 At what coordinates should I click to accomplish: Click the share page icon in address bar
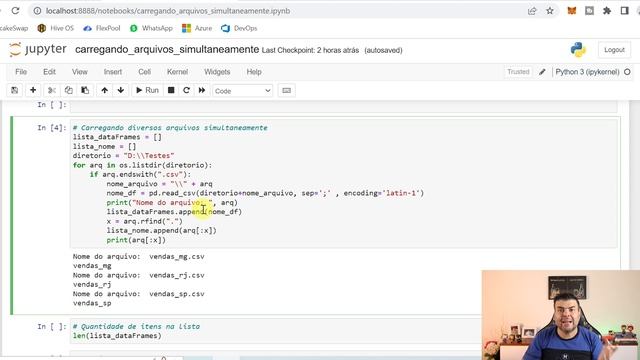[x=532, y=11]
